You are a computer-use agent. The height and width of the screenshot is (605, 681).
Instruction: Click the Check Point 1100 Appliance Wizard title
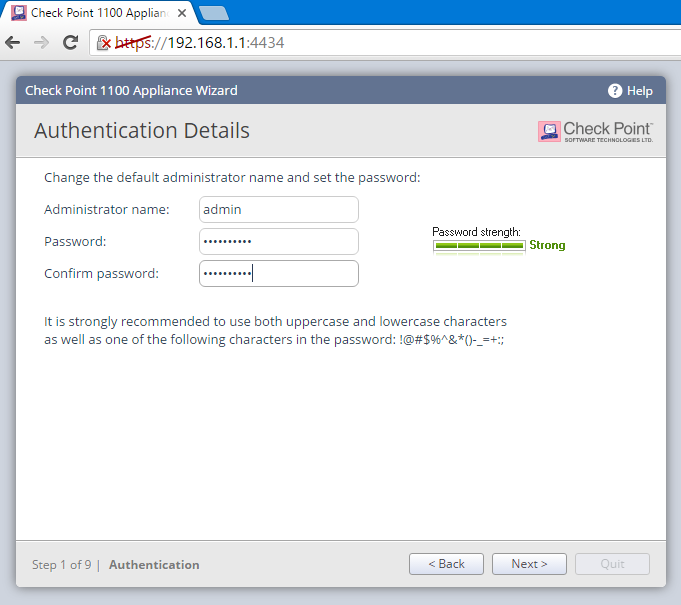[x=131, y=90]
